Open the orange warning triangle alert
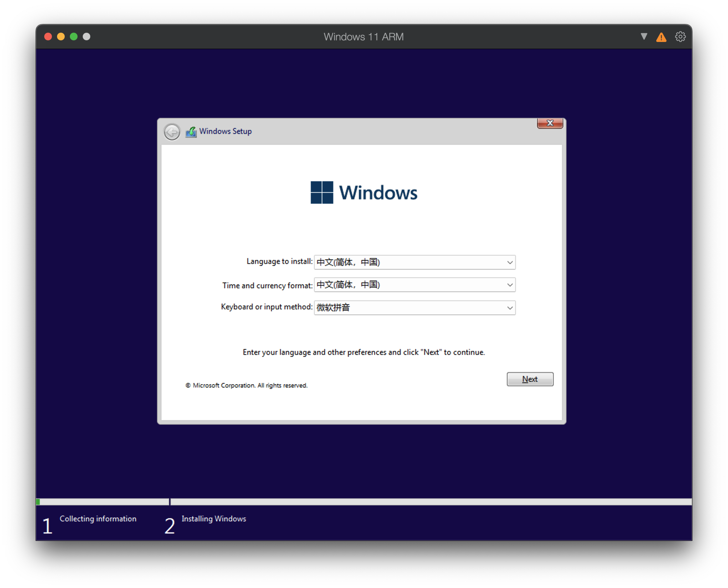Image resolution: width=728 pixels, height=588 pixels. click(x=661, y=37)
